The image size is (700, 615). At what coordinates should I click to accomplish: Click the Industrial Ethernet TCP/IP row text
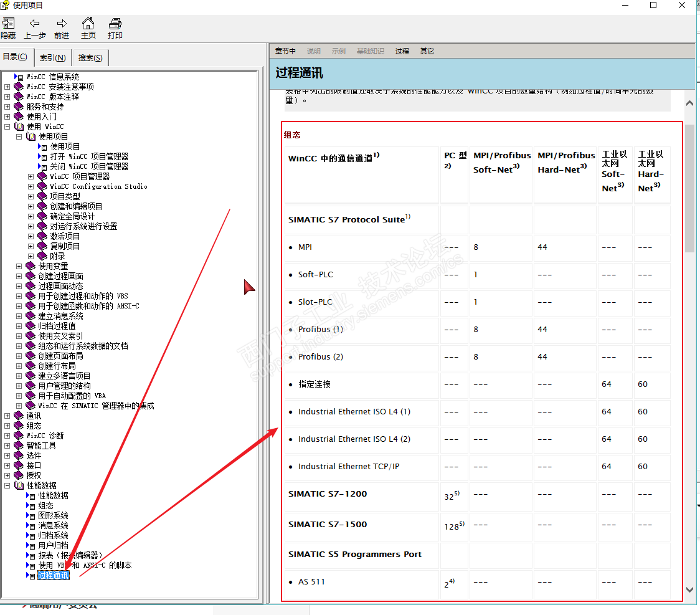[349, 467]
